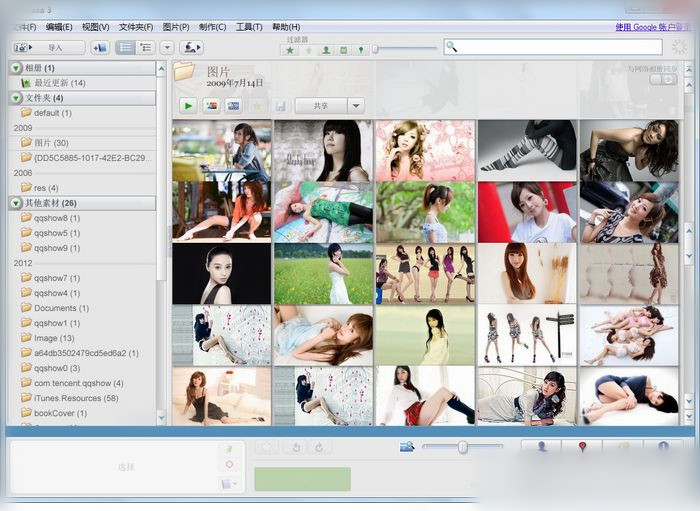Click the zoom magnifier icon beside slider

pos(407,446)
